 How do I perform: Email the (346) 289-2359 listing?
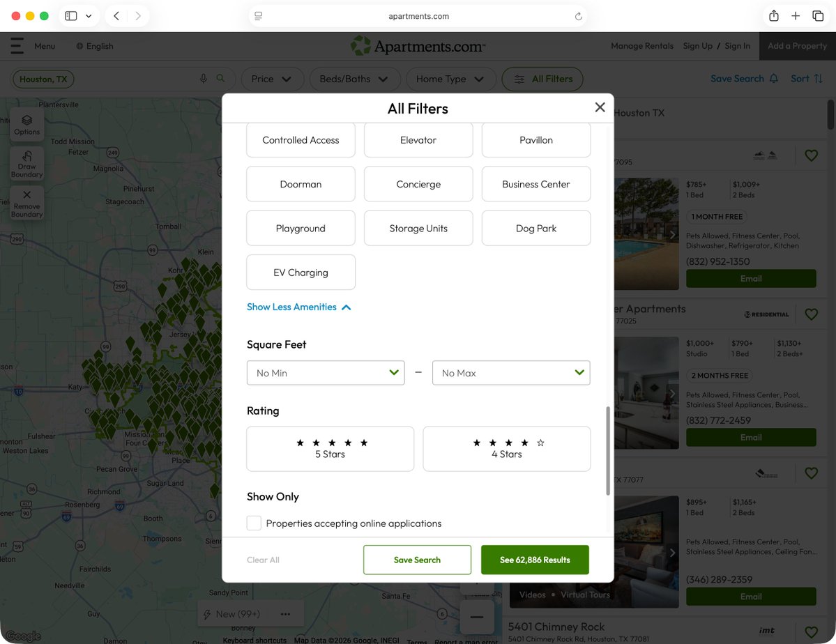point(751,596)
